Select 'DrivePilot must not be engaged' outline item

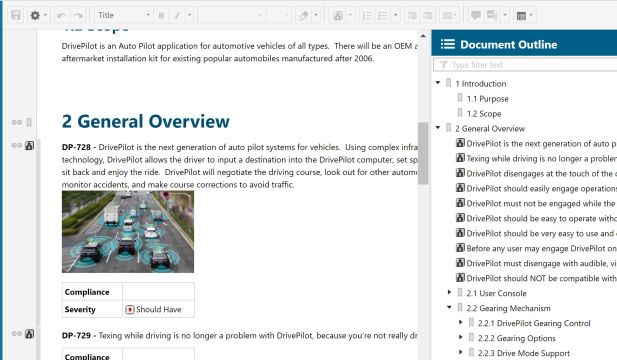pos(541,203)
